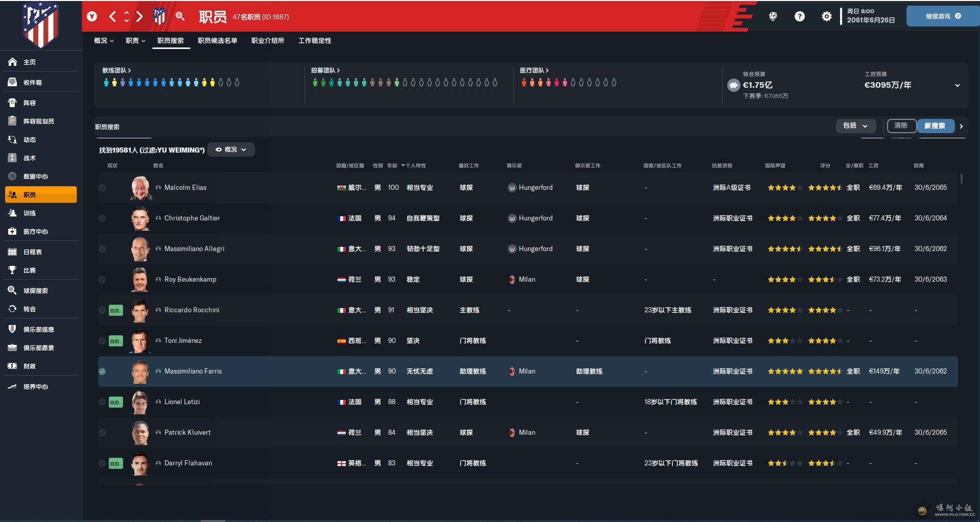Open the Inbox (收件箱) sidebar icon

pyautogui.click(x=12, y=82)
